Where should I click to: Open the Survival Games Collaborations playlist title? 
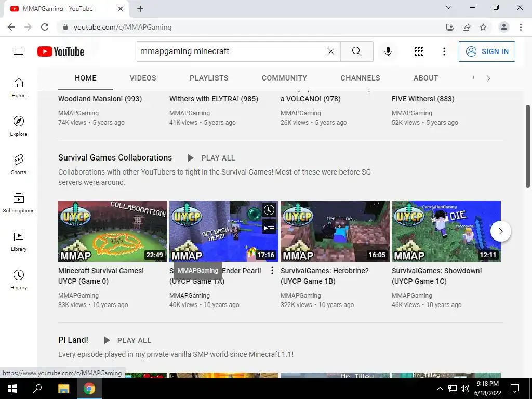coord(115,158)
